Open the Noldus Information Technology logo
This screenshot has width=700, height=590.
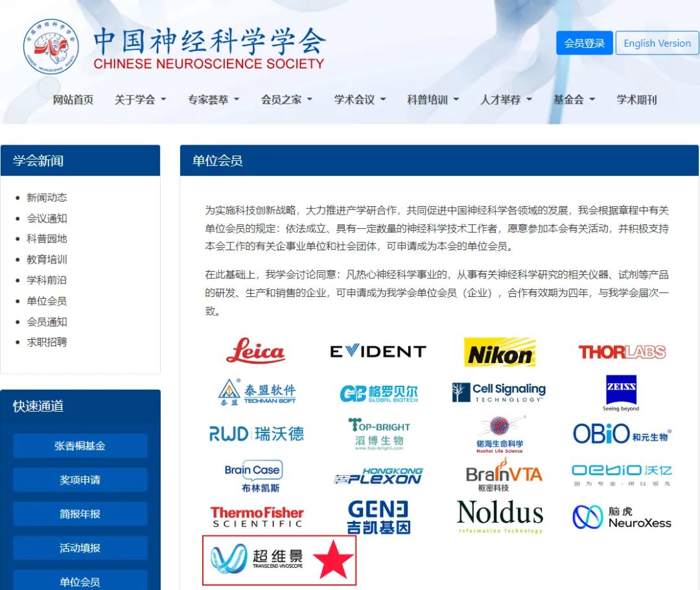500,516
